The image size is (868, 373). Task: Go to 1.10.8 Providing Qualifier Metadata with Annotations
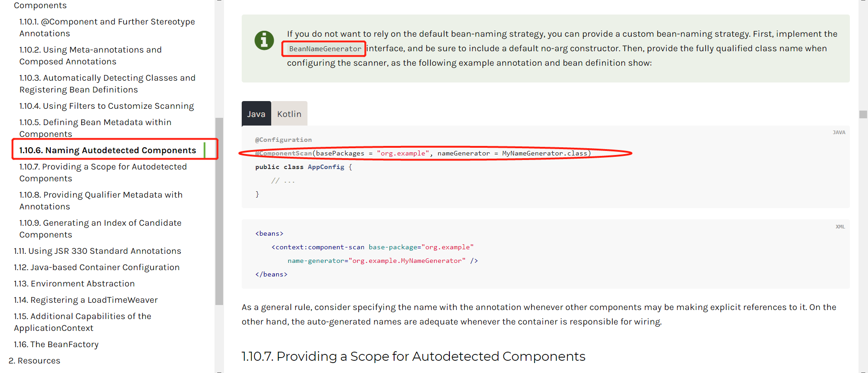tap(101, 201)
